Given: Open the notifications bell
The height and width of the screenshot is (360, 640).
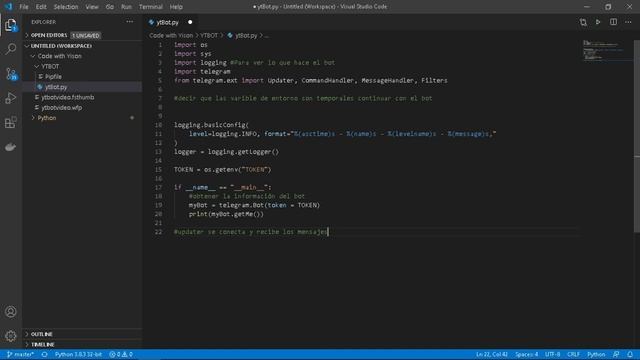Looking at the screenshot, I should (630, 354).
